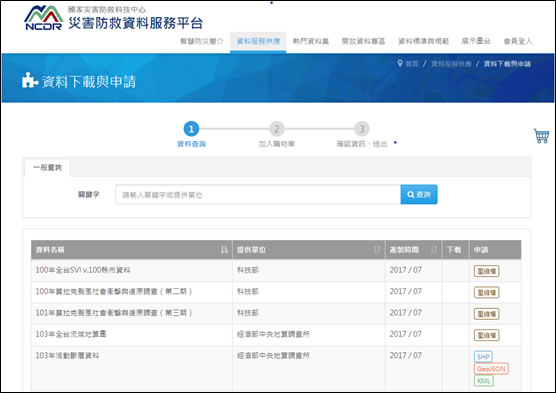The image size is (556, 393).
Task: Click the keyword search input field
Action: (x=258, y=195)
